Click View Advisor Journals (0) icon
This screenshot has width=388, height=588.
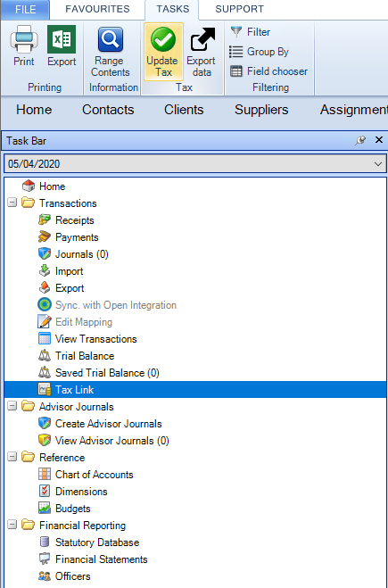pos(45,440)
